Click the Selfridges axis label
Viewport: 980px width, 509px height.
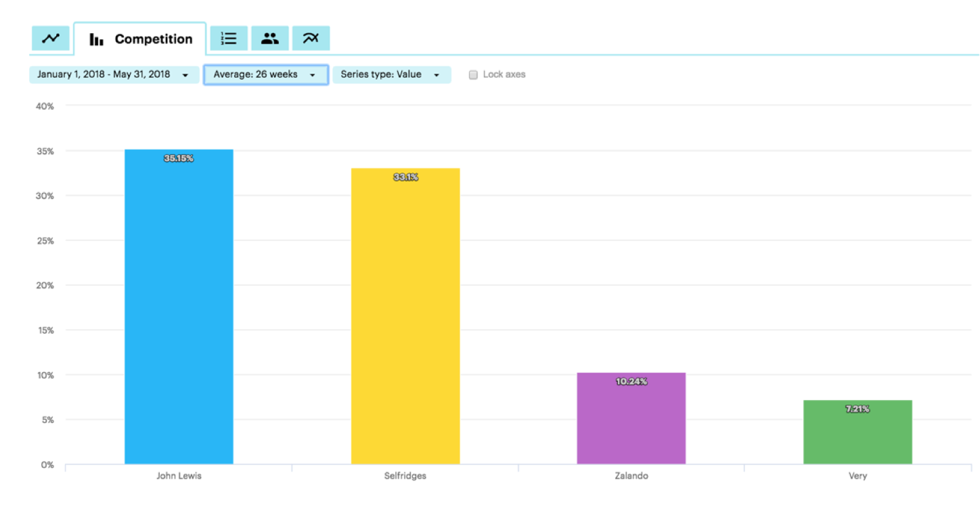click(405, 476)
